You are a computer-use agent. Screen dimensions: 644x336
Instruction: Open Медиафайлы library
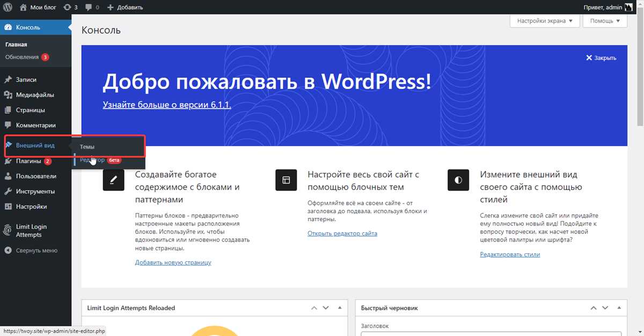[35, 95]
